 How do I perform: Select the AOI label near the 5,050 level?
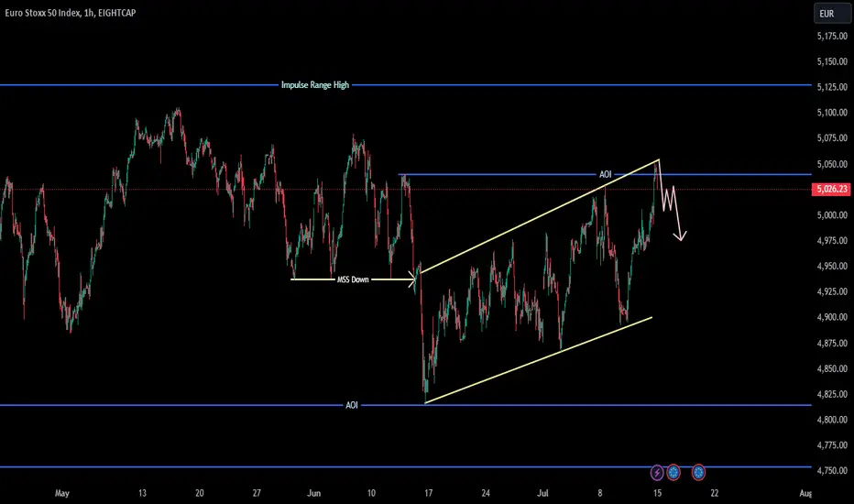coord(605,174)
